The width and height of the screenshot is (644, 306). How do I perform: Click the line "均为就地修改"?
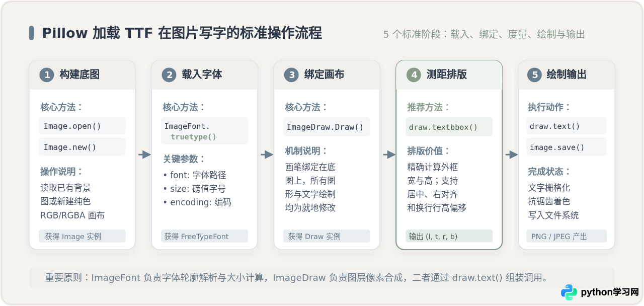coord(310,207)
